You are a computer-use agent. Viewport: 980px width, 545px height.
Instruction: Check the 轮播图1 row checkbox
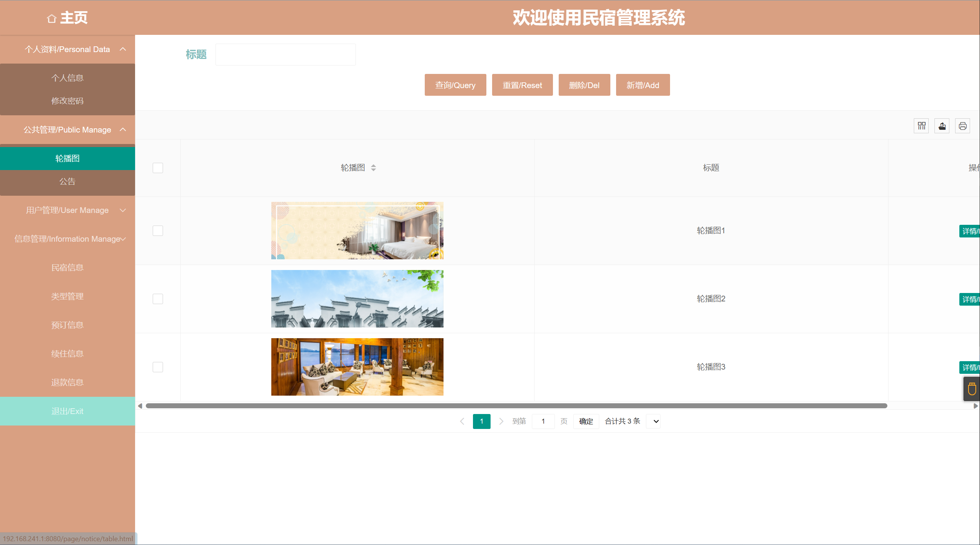click(x=158, y=231)
